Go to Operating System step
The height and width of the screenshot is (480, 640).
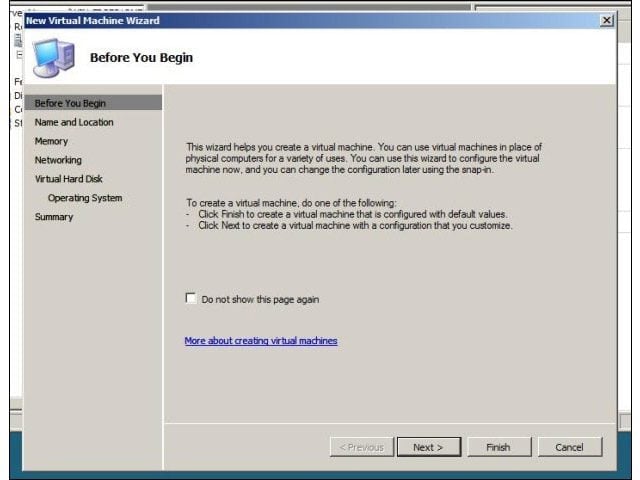point(85,198)
